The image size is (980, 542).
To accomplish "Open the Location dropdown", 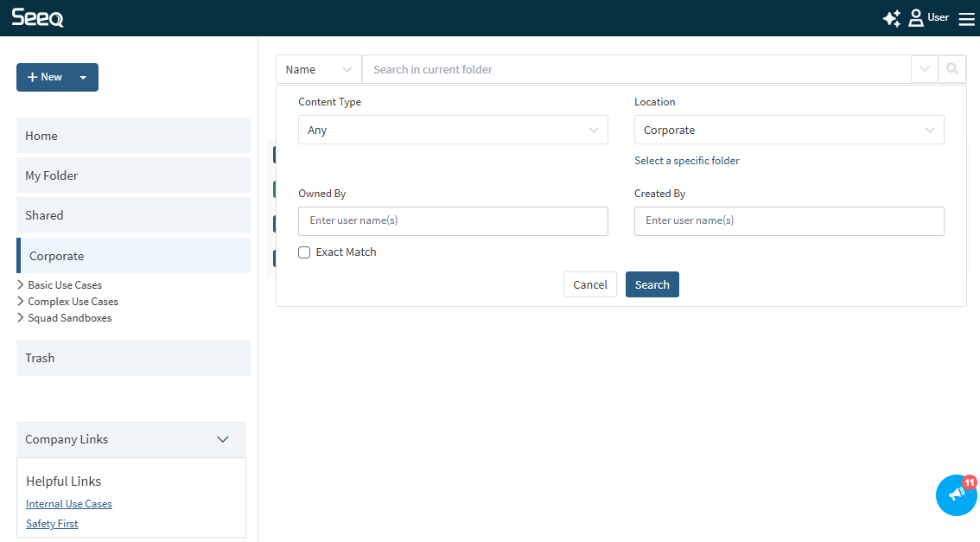I will point(788,131).
